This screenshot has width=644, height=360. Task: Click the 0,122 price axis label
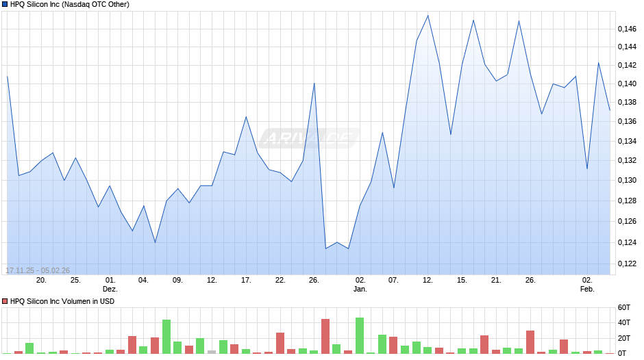(627, 263)
